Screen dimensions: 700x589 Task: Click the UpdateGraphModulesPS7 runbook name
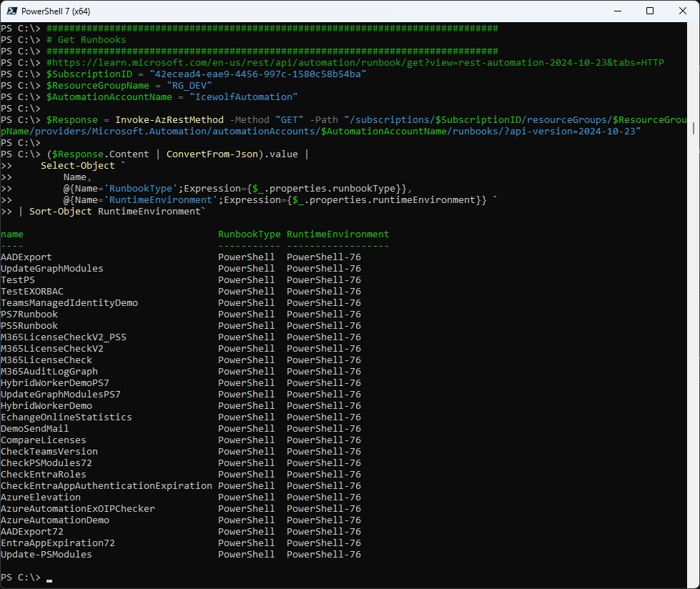[61, 395]
